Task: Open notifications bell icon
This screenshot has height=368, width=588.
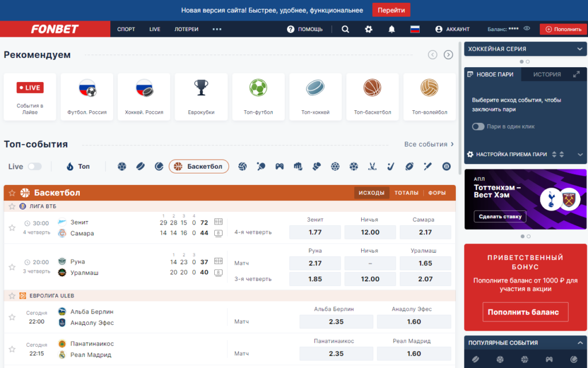Action: (x=392, y=29)
